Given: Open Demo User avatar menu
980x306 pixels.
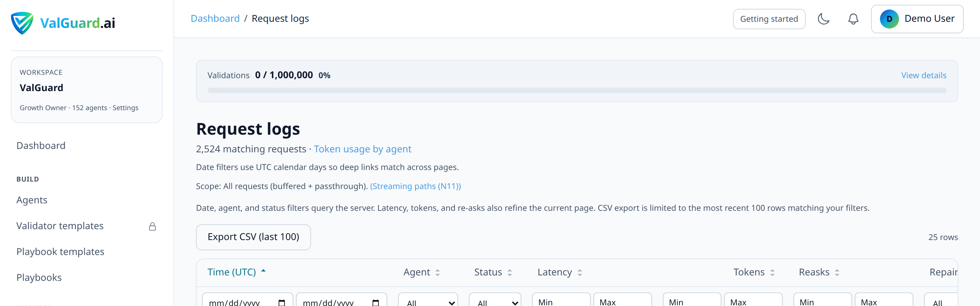Looking at the screenshot, I should click(917, 19).
